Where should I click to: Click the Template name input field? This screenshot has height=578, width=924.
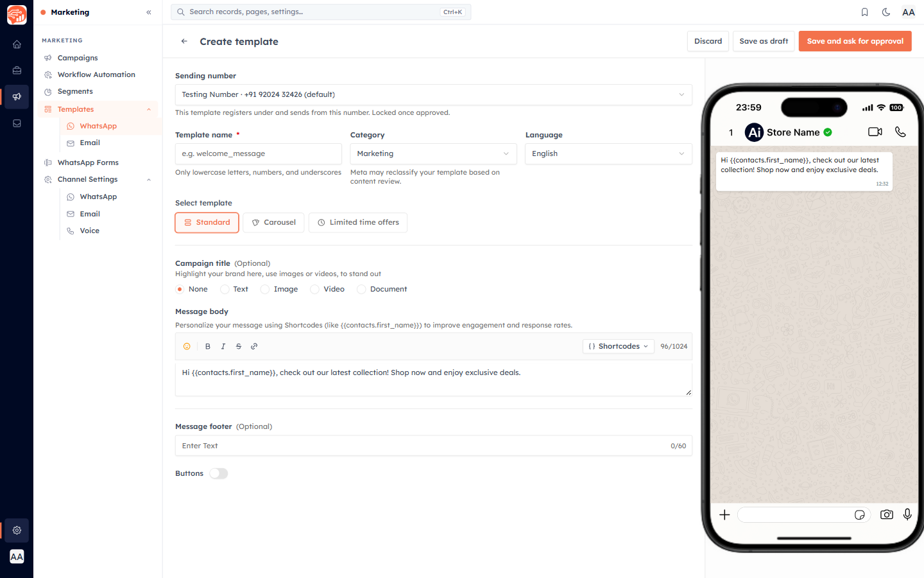(x=258, y=153)
